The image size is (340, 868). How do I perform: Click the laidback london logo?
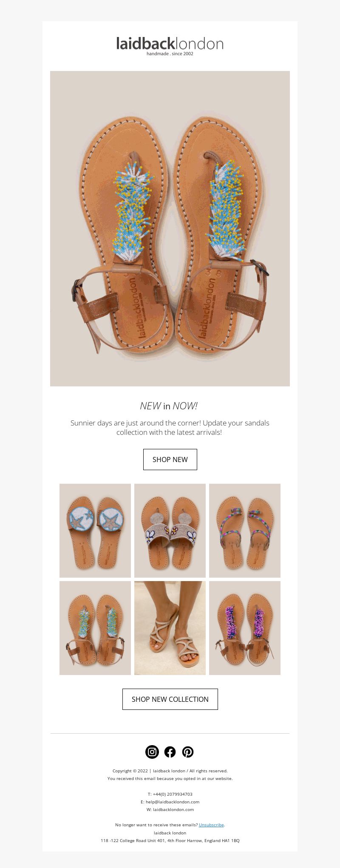[170, 46]
